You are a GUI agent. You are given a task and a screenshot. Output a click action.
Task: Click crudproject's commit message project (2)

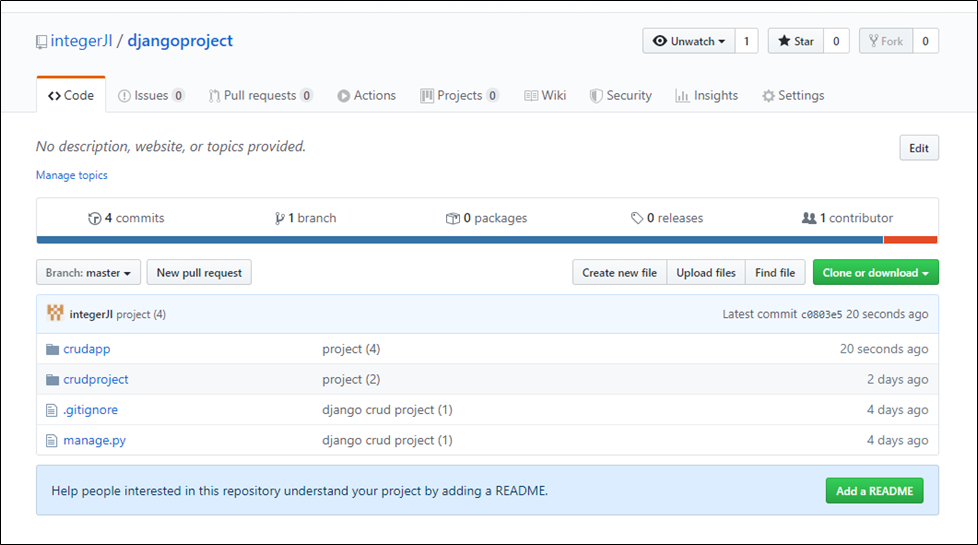pos(351,380)
